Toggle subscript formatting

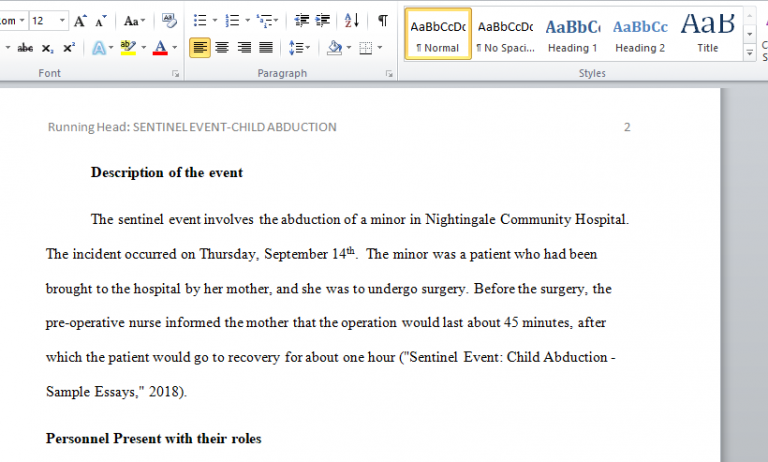[48, 47]
